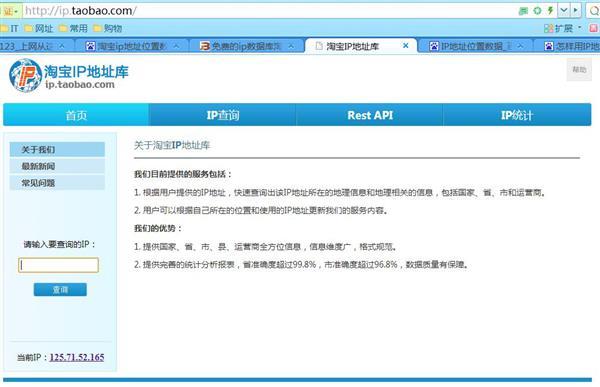Click the IP query input box

(x=58, y=265)
